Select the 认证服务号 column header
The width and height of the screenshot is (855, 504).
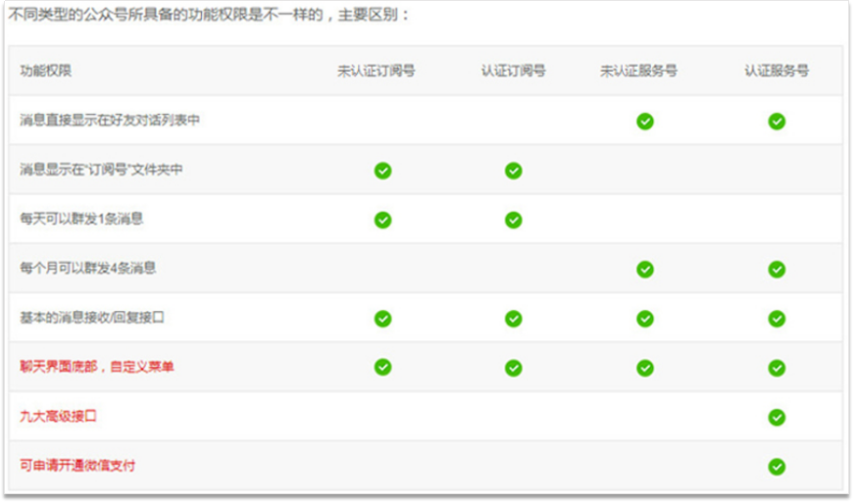pos(777,72)
